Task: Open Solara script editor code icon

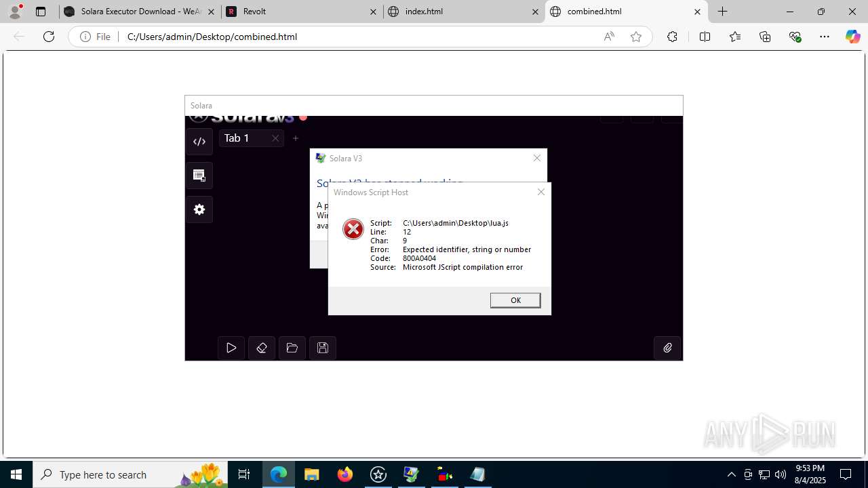Action: (x=199, y=142)
